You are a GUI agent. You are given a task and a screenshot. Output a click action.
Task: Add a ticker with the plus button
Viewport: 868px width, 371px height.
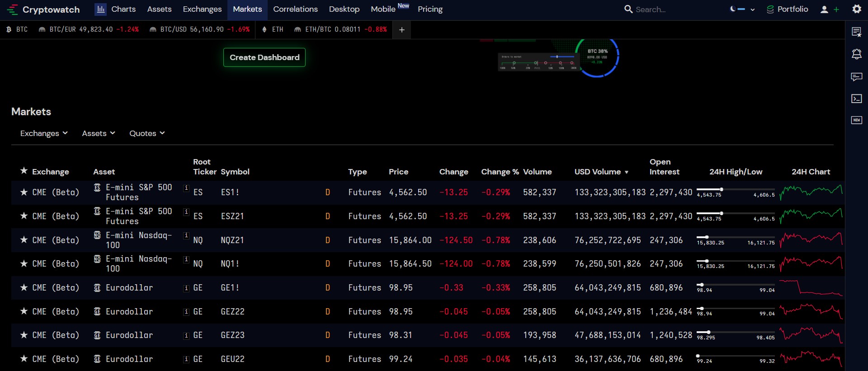(402, 30)
